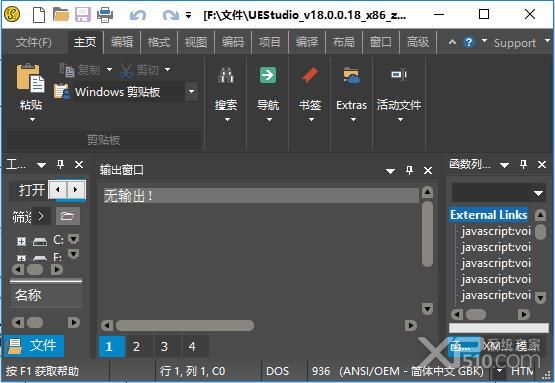Image resolution: width=555 pixels, height=383 pixels.
Task: Click the right tab-scroll arrow beside 打开
Action: (75, 190)
